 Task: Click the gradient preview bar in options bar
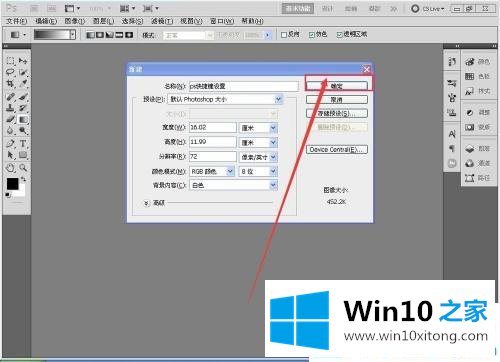pos(52,35)
